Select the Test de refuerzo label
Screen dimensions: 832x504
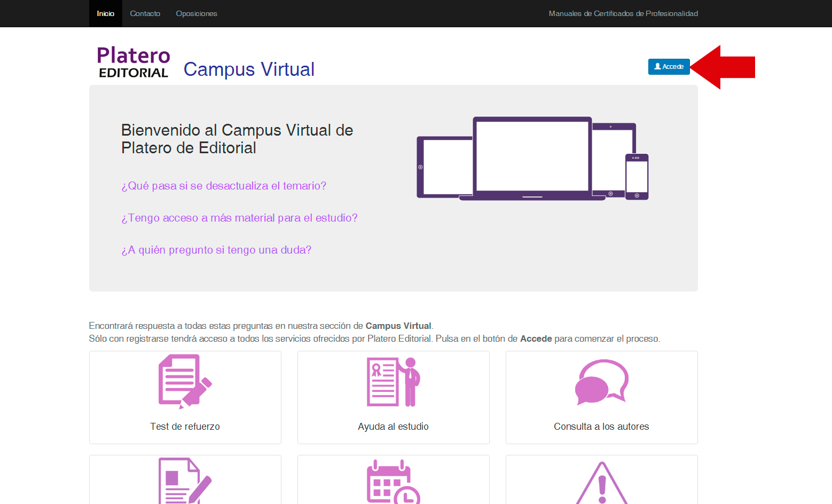[x=185, y=427]
